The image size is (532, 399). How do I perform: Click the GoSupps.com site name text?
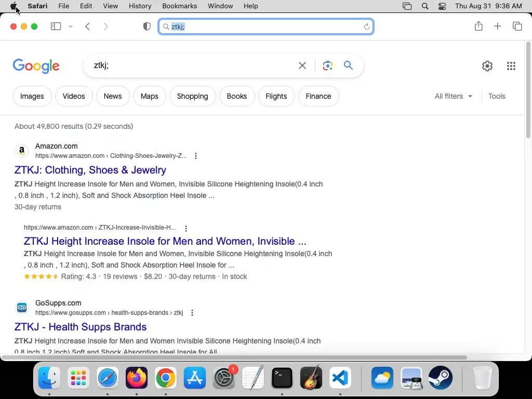point(58,303)
